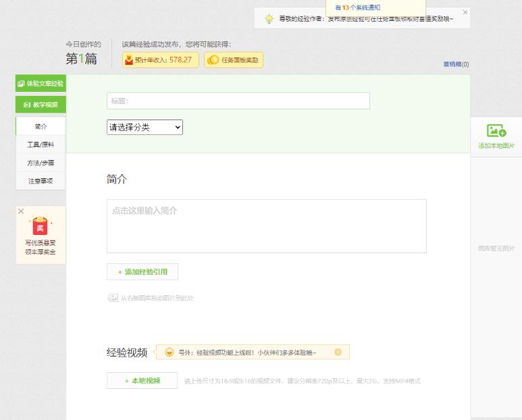Close the experience video tip bubble
This screenshot has height=420, width=522.
(338, 352)
